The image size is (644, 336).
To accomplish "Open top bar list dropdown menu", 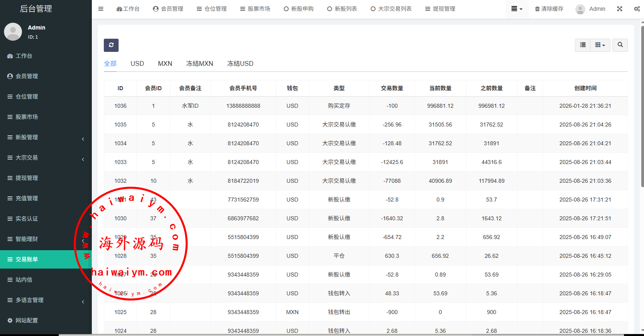I will 517,9.
